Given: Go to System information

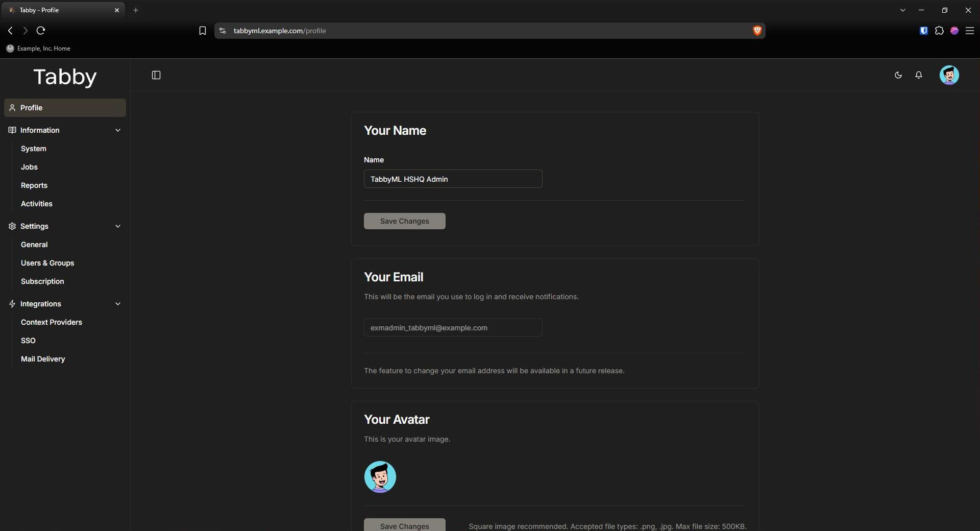Looking at the screenshot, I should (34, 149).
